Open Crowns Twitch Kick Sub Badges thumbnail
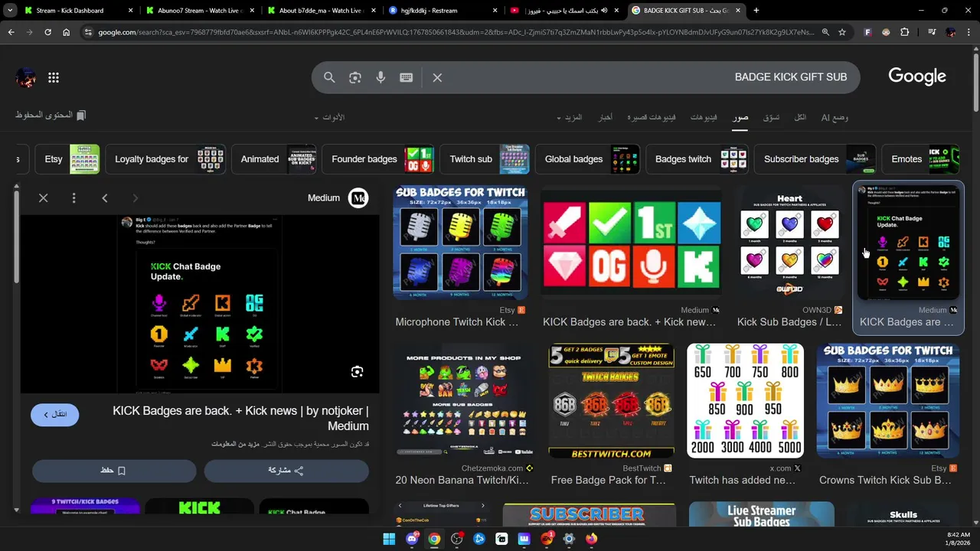The image size is (980, 551). (x=888, y=401)
